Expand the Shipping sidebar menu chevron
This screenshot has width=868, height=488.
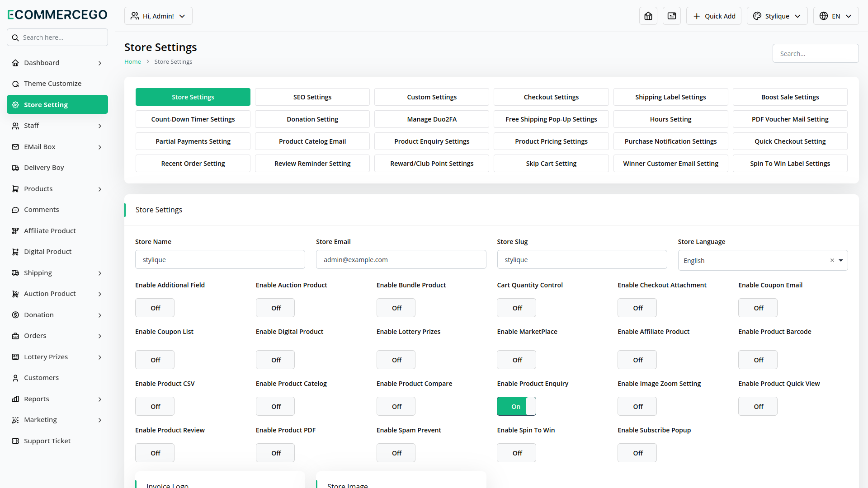click(x=100, y=273)
